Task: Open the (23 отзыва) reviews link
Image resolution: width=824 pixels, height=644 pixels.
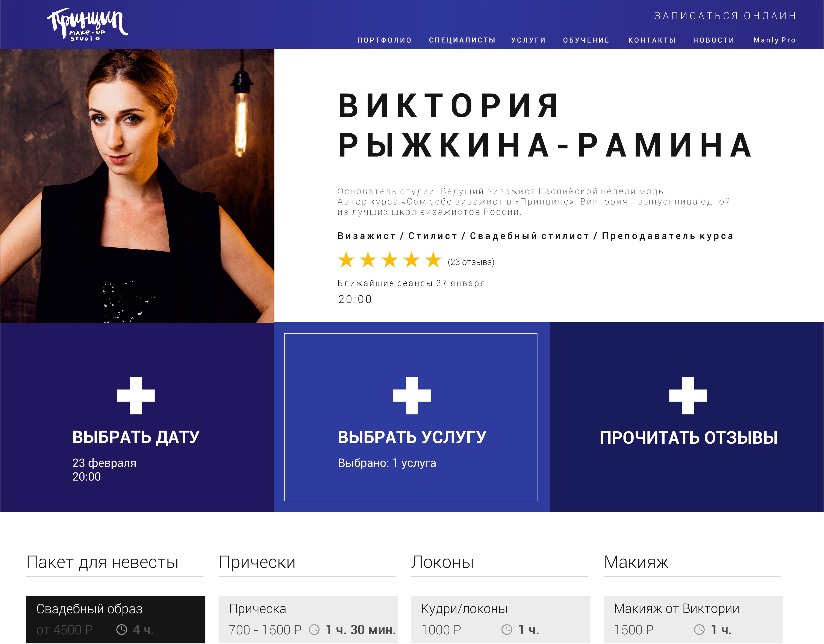Action: (471, 262)
